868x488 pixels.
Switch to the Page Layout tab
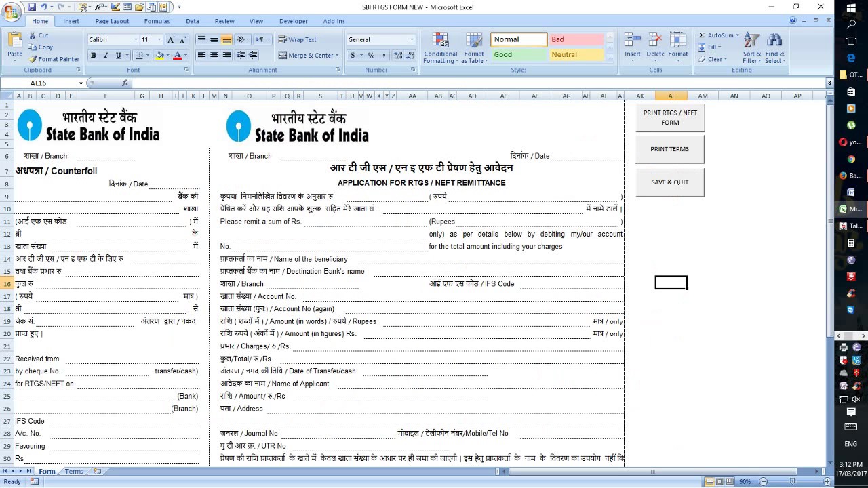click(112, 21)
